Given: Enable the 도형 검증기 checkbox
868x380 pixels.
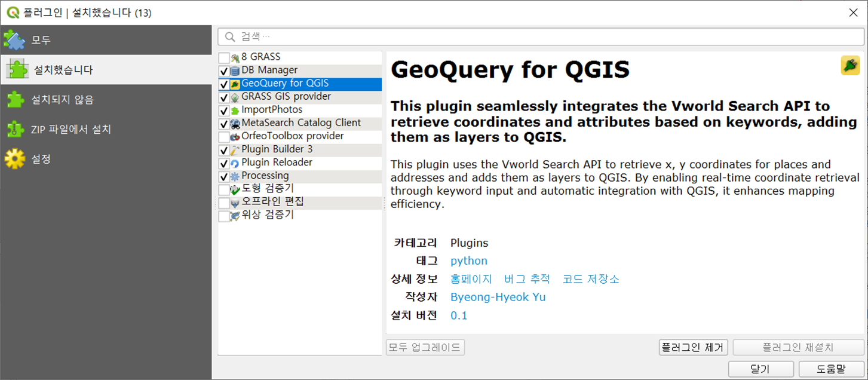Looking at the screenshot, I should pos(224,189).
